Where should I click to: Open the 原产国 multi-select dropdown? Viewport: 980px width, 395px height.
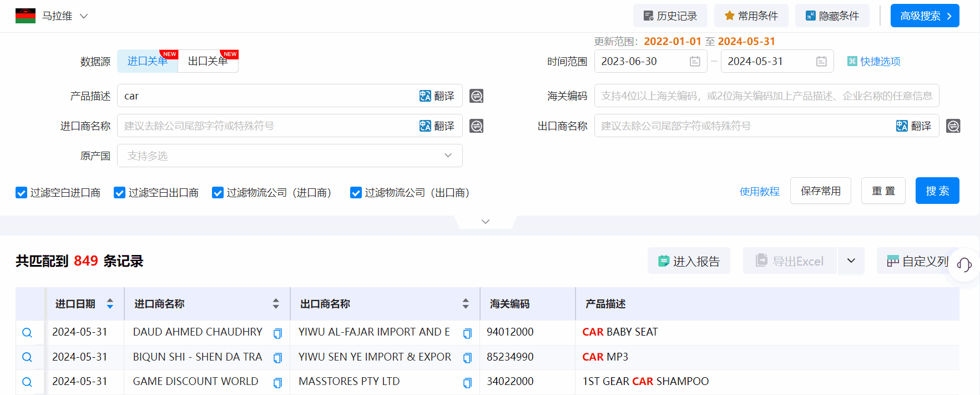coord(290,156)
